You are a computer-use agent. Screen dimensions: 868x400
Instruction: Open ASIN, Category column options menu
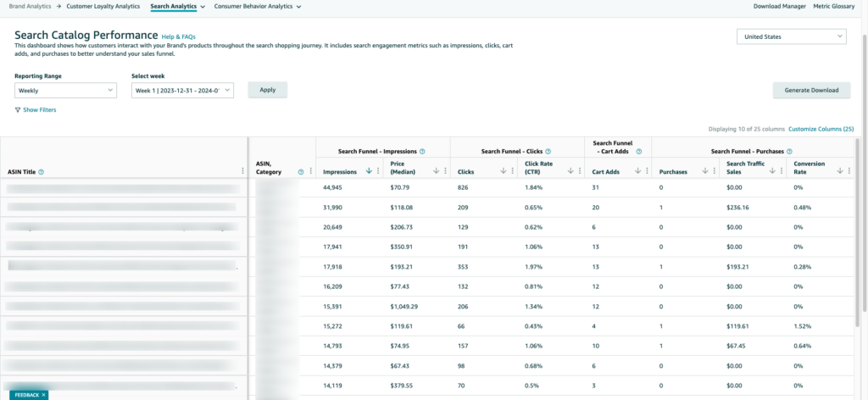pos(310,171)
